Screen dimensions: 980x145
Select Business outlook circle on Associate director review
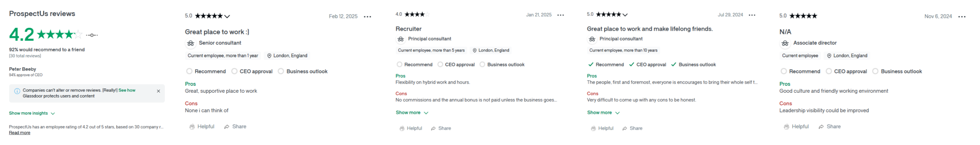point(874,71)
